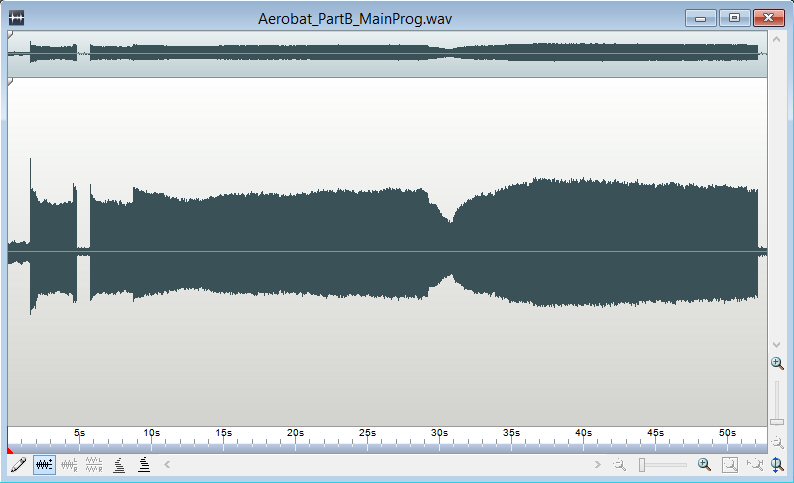Click the zoom to selection icon

730,464
